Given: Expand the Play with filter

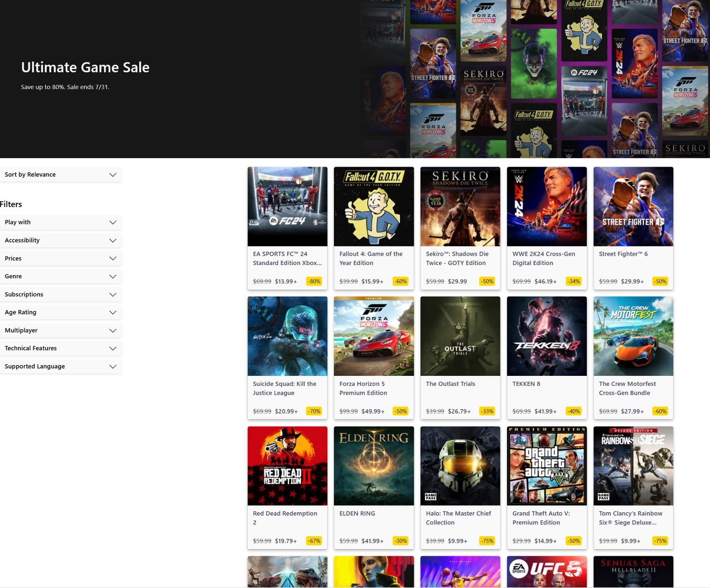Looking at the screenshot, I should click(61, 222).
